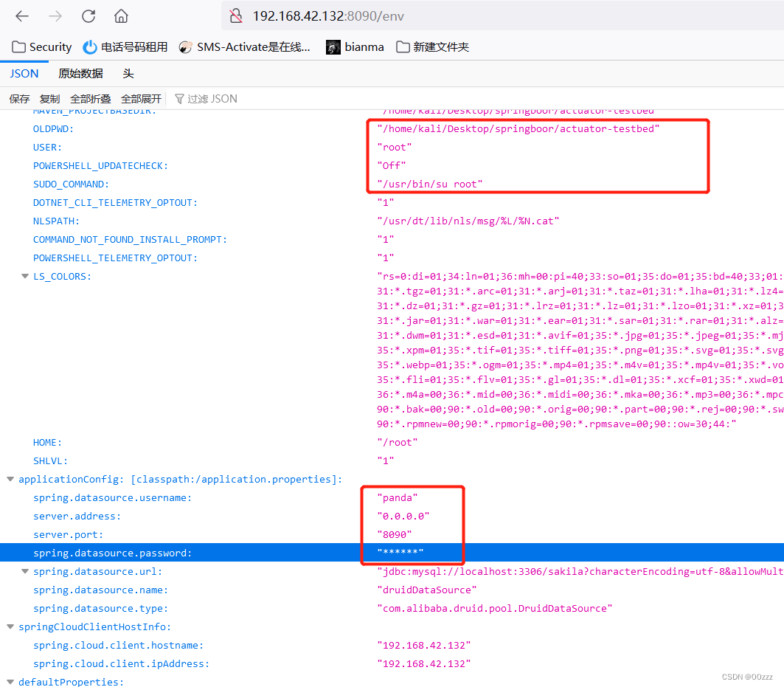784x687 pixels.
Task: Select the OLDPWD key
Action: 53,128
